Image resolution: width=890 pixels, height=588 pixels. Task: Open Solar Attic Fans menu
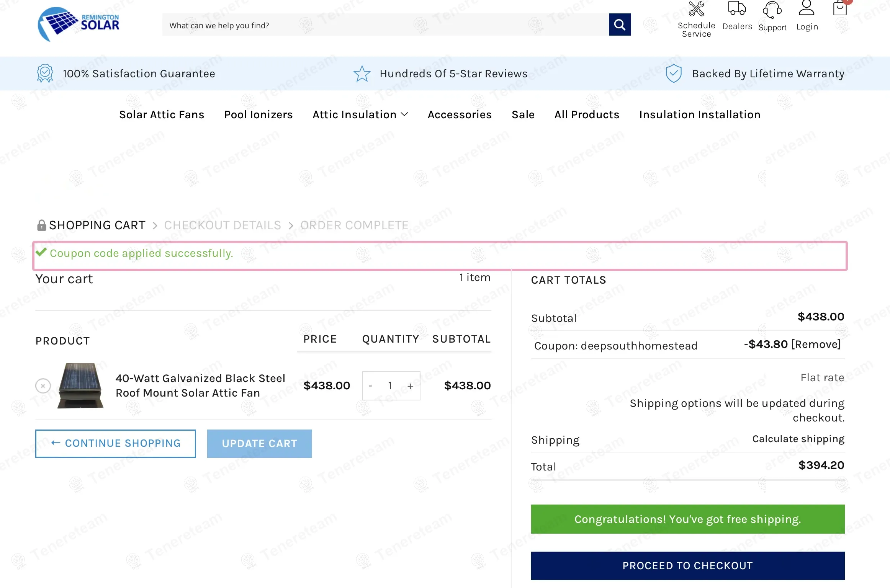coord(162,114)
